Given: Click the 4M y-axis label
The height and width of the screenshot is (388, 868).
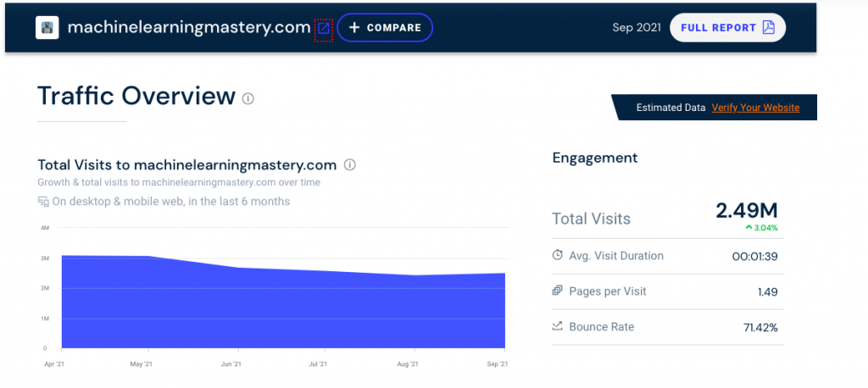Looking at the screenshot, I should point(44,228).
